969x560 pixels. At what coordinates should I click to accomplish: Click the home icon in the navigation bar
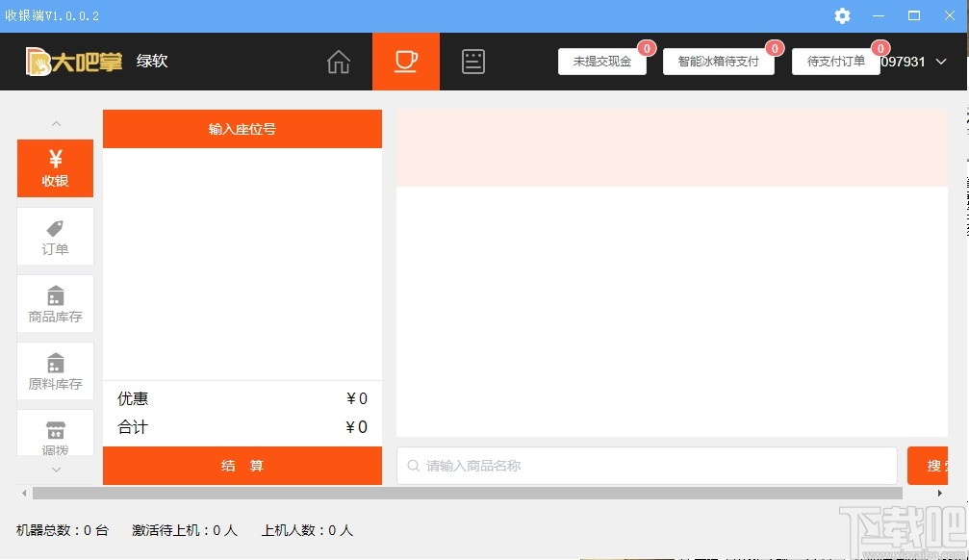point(338,61)
